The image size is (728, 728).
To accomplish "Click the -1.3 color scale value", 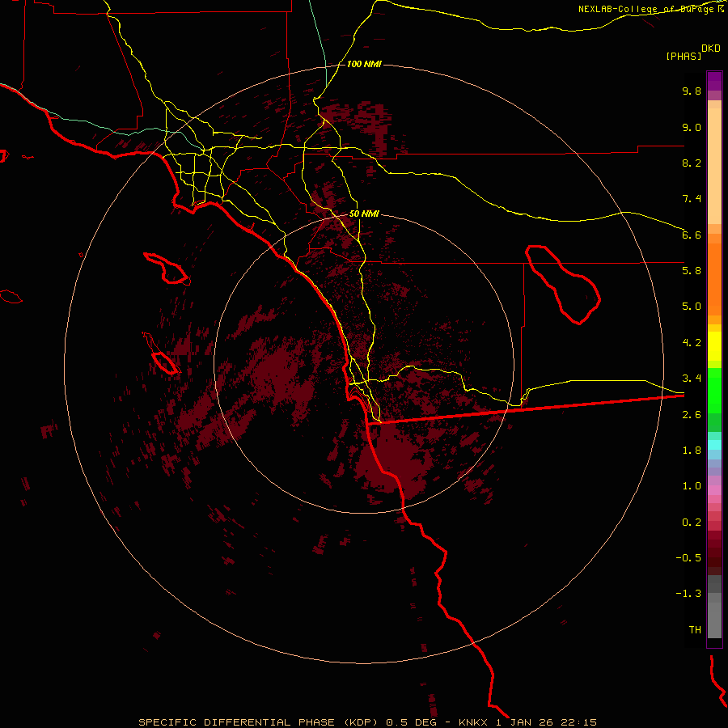I will pos(688,594).
